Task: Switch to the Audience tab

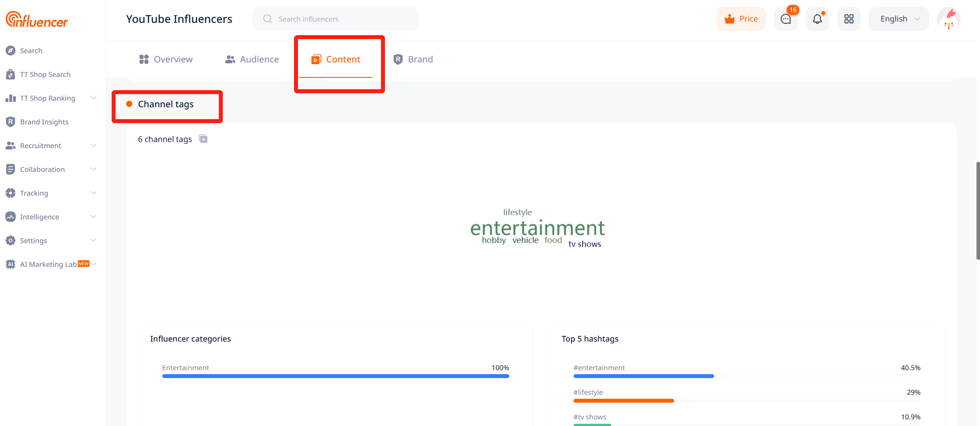Action: pyautogui.click(x=252, y=59)
